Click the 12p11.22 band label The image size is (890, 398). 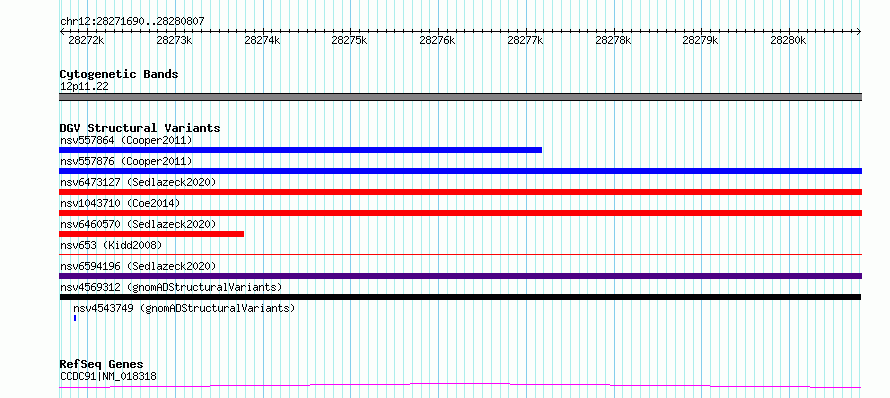tap(84, 87)
